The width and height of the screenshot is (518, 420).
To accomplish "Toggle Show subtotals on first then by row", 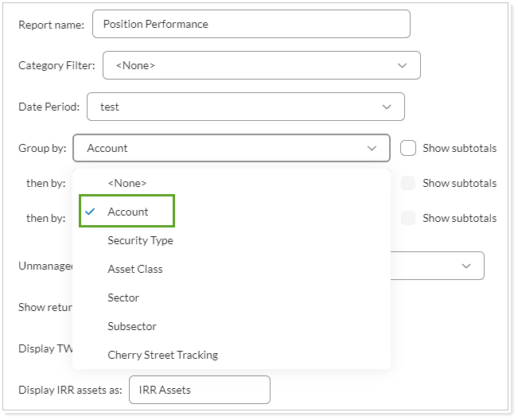I will coord(408,183).
